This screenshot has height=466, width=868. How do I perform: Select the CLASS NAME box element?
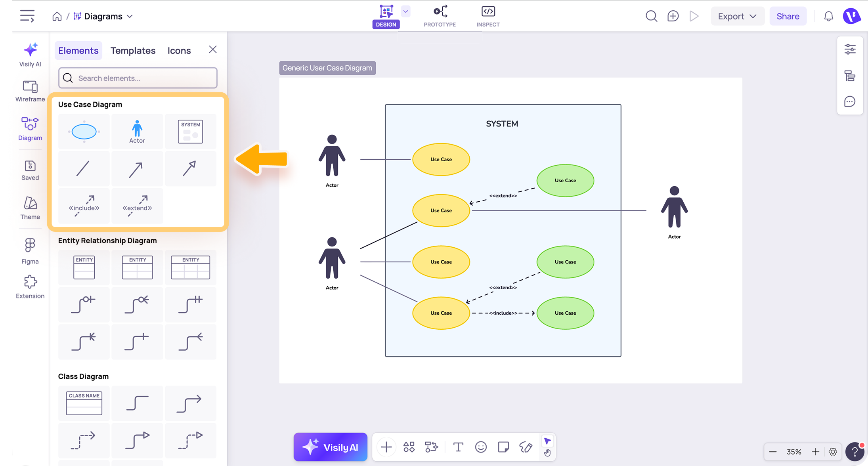[84, 403]
